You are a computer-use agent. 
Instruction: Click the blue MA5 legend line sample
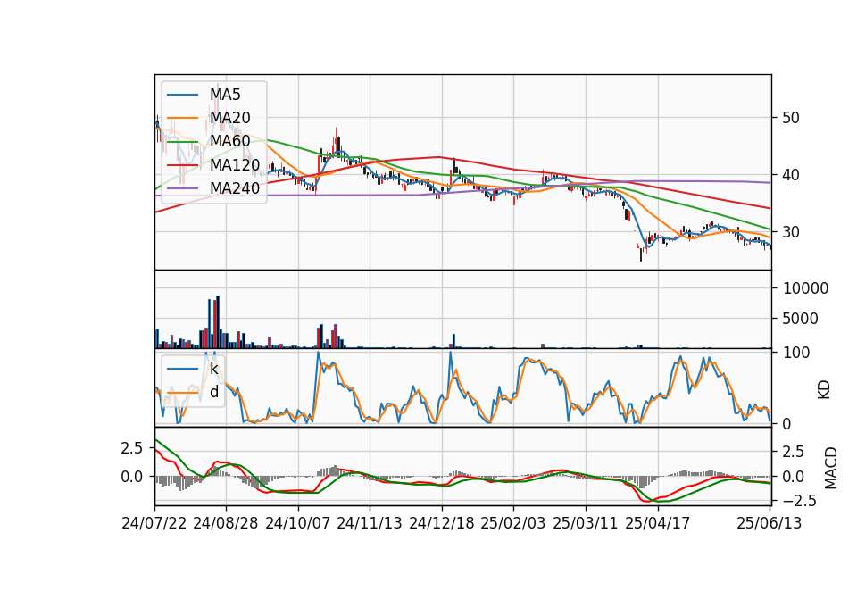182,96
